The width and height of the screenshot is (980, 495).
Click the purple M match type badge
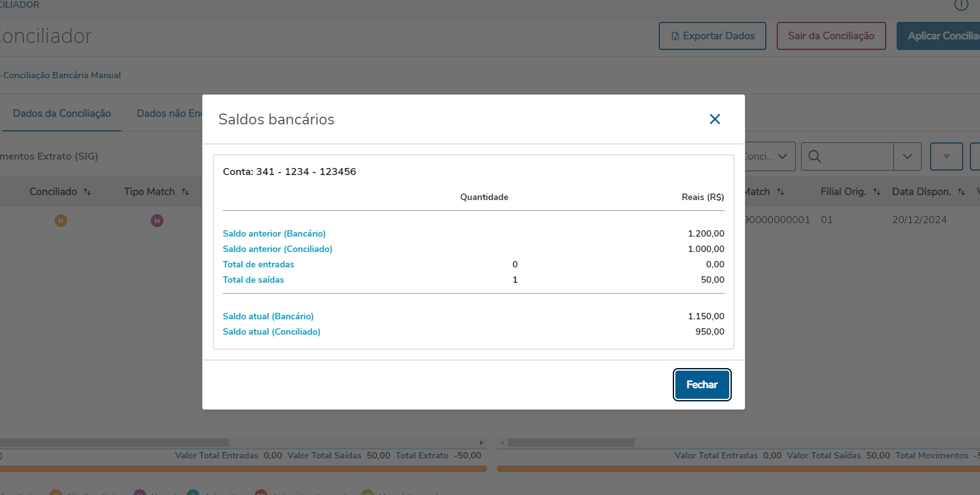[x=156, y=221]
